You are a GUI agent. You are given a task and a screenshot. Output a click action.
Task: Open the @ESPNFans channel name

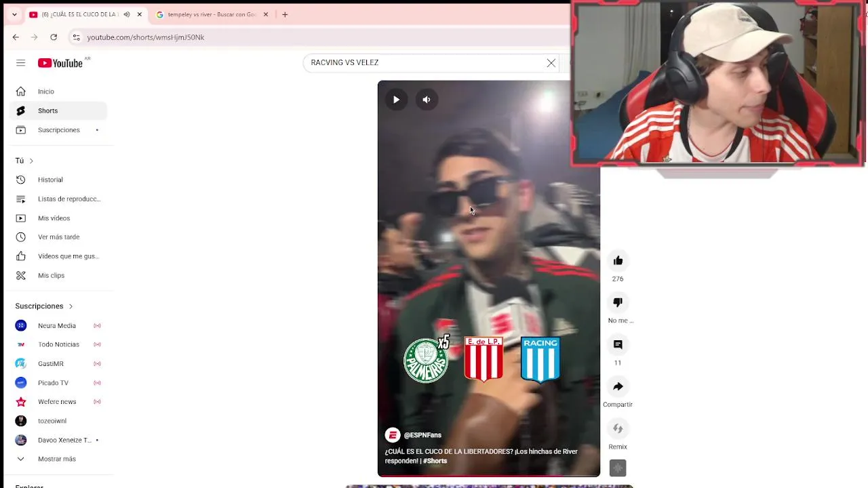(422, 435)
